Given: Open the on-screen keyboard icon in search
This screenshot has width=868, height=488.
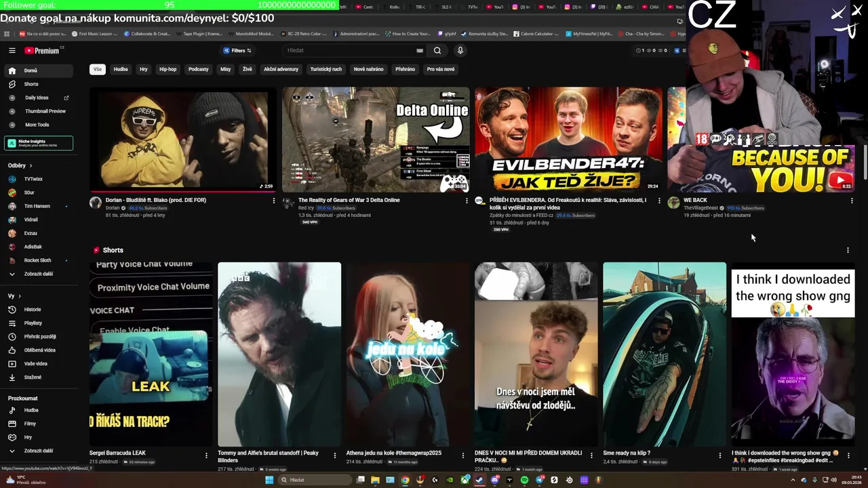Looking at the screenshot, I should [x=420, y=51].
